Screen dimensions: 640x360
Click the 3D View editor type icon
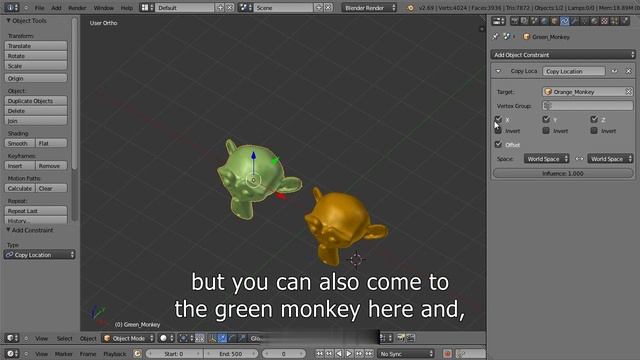click(11, 338)
